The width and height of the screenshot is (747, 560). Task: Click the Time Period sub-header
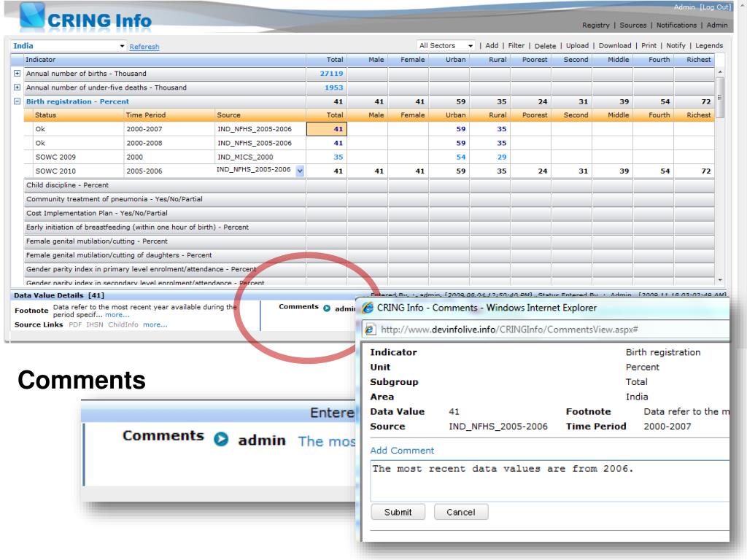coord(146,115)
